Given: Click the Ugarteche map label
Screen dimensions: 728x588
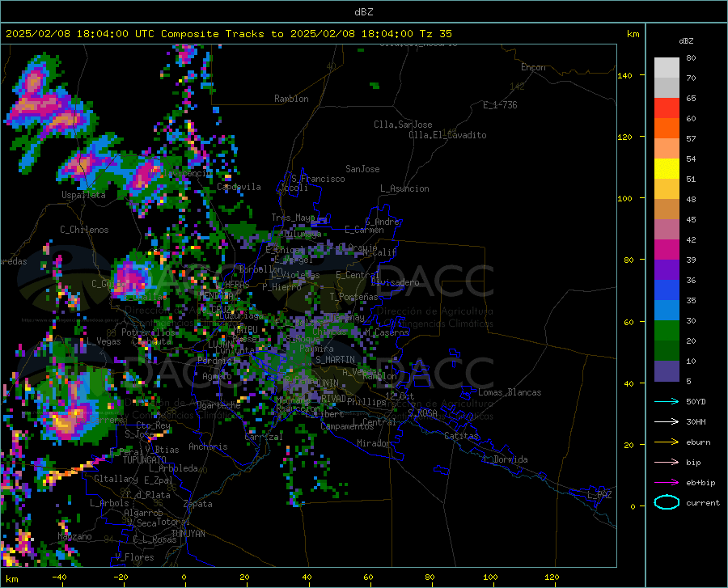Looking at the screenshot, I should pos(218,404).
